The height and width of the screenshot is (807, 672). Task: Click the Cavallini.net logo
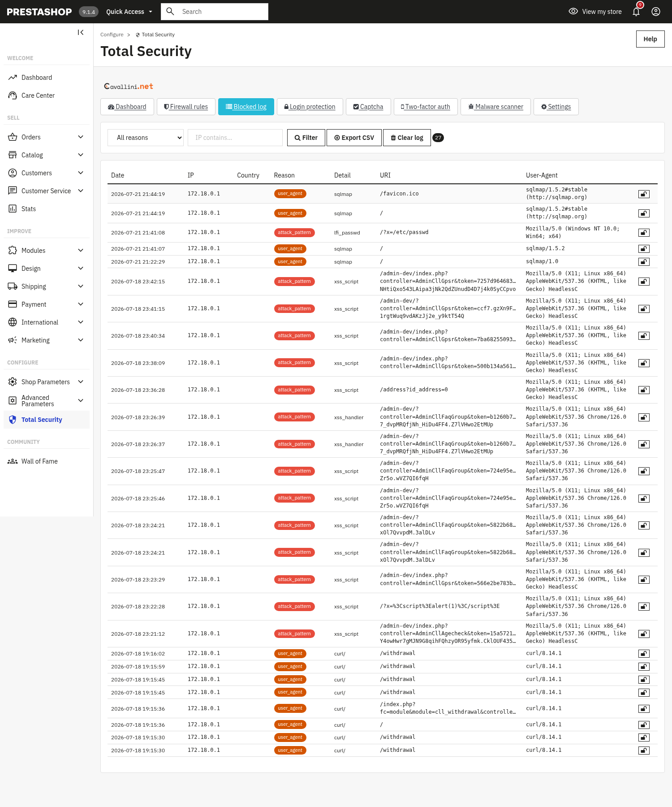[129, 86]
